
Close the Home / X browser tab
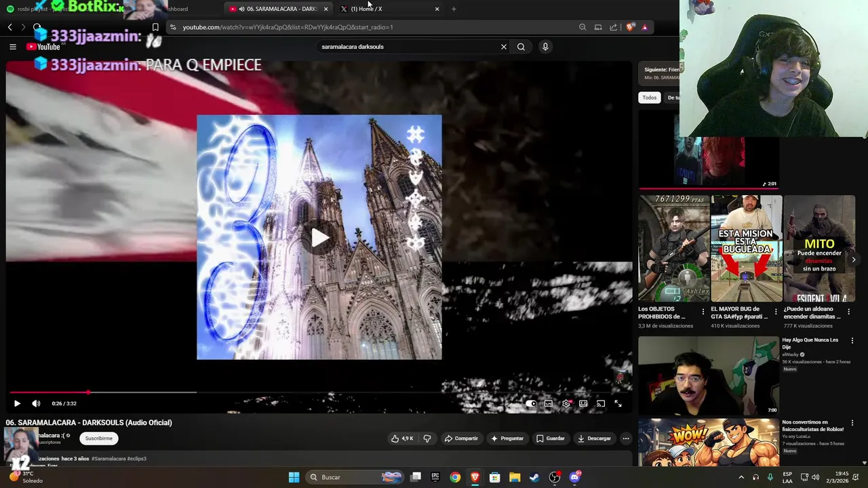click(x=437, y=9)
